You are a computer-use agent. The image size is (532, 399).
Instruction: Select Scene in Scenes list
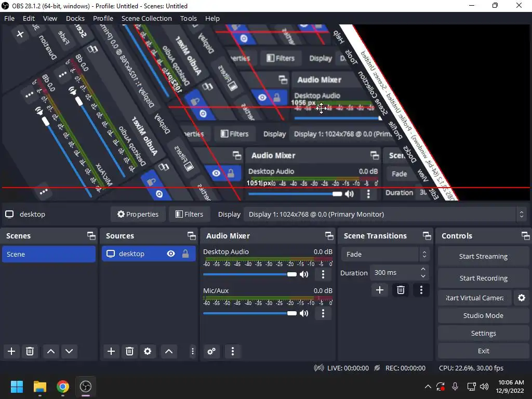49,254
